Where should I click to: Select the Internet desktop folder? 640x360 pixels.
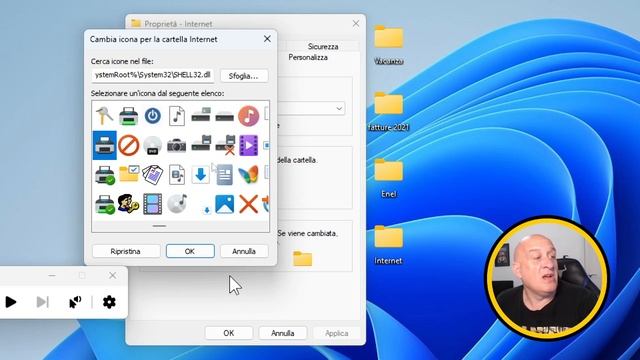388,244
